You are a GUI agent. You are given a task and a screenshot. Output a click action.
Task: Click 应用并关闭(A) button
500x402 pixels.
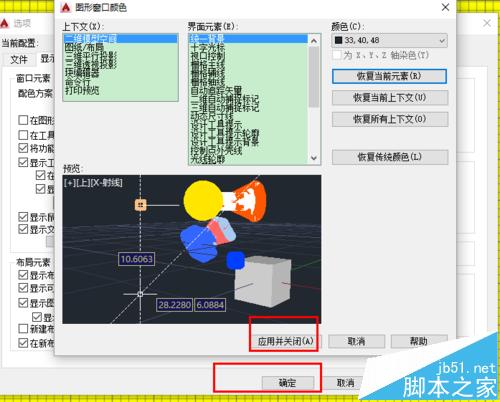pos(285,341)
